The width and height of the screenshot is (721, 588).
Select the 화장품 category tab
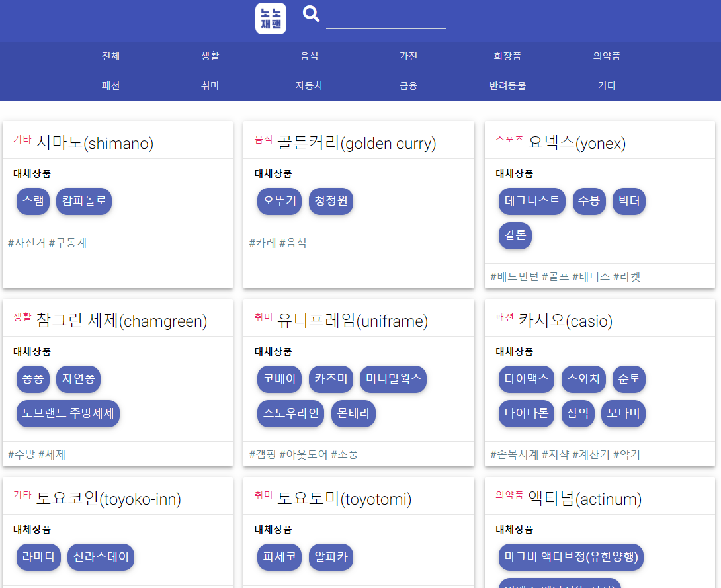507,56
